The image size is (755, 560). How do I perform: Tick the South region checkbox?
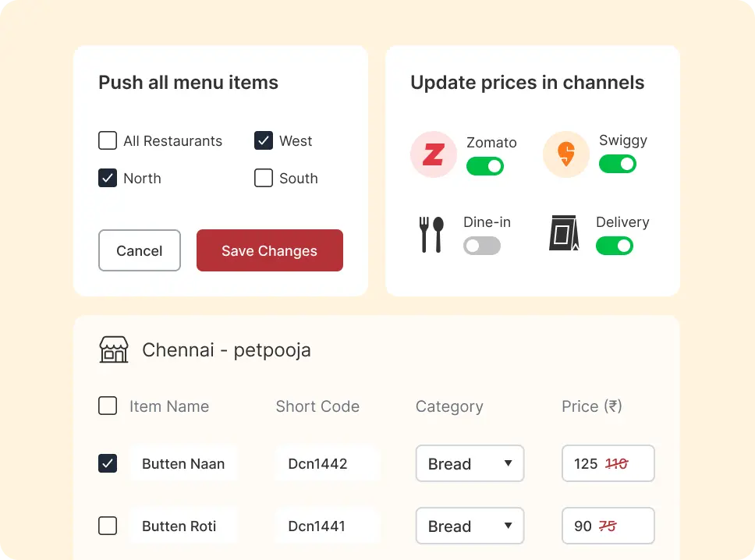click(264, 178)
